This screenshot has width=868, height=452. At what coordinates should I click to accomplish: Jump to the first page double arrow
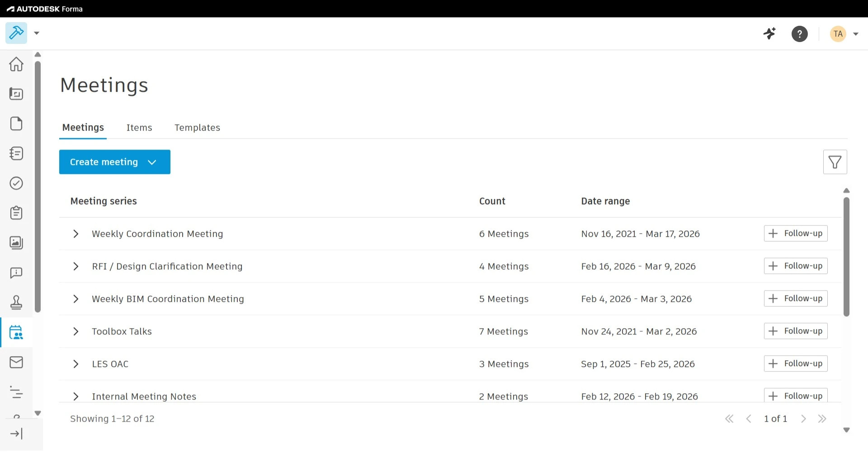click(x=729, y=419)
